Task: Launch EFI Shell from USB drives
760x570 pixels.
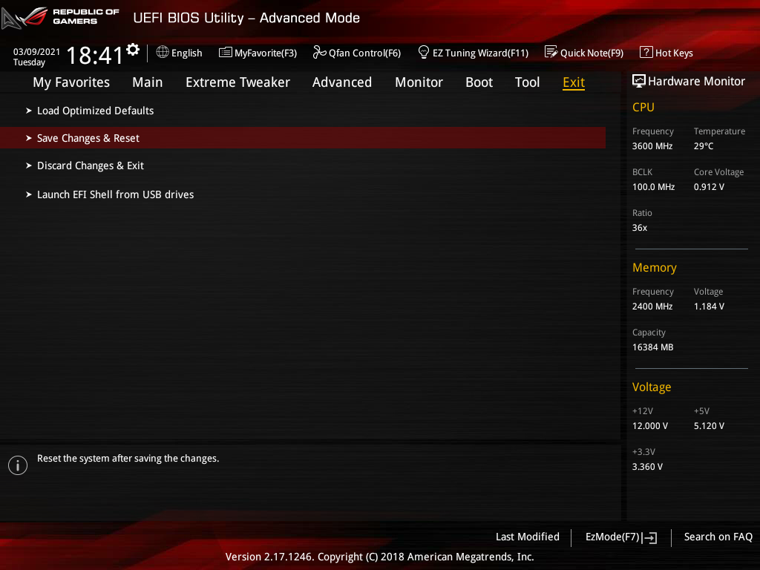Action: pyautogui.click(x=115, y=194)
